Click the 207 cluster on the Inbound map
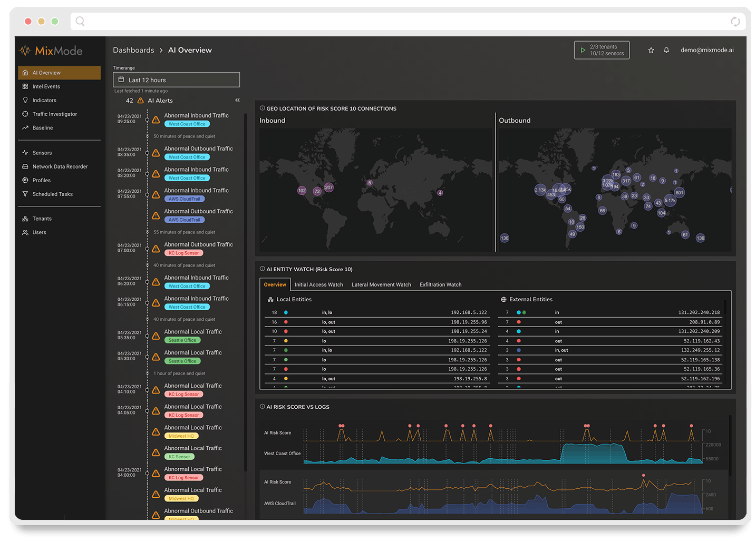 (329, 188)
